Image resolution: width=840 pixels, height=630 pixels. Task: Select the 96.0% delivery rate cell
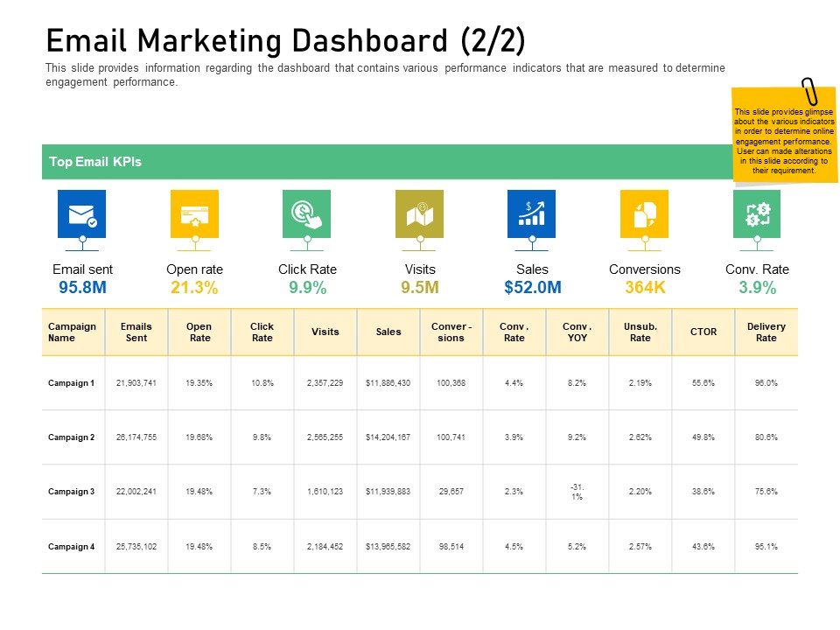[766, 383]
